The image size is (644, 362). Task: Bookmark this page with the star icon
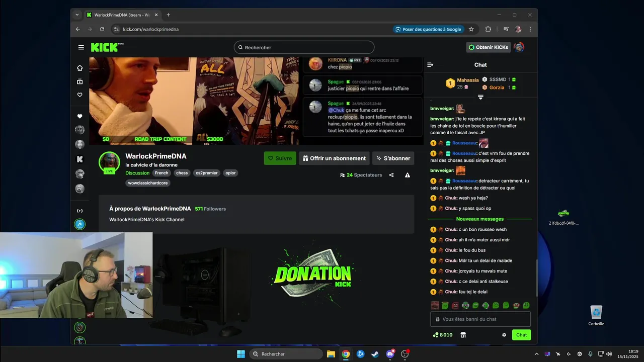[471, 29]
